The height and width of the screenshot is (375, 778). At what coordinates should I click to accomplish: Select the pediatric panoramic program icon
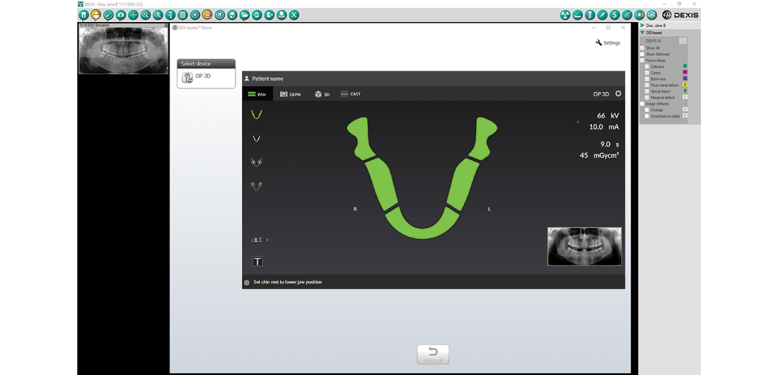(x=256, y=138)
